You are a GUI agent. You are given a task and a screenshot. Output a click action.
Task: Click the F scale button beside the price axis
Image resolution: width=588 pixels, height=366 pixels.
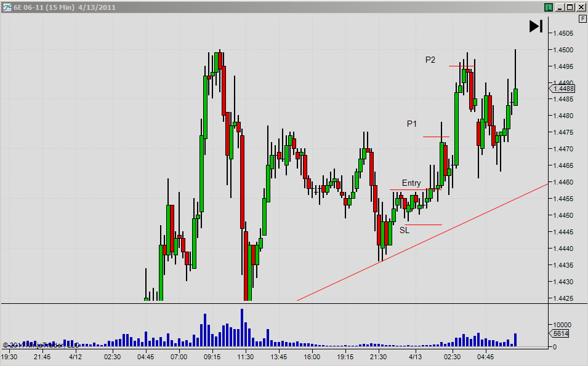583,18
